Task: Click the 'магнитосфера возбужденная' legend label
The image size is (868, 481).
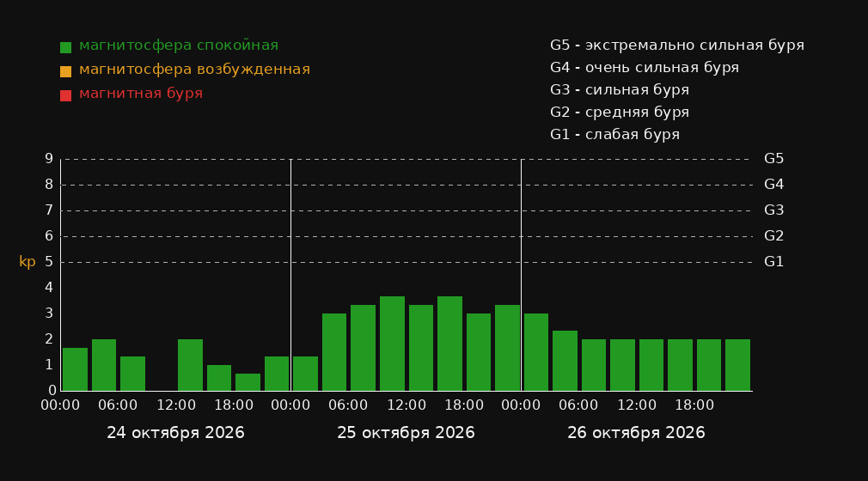Action: (195, 70)
